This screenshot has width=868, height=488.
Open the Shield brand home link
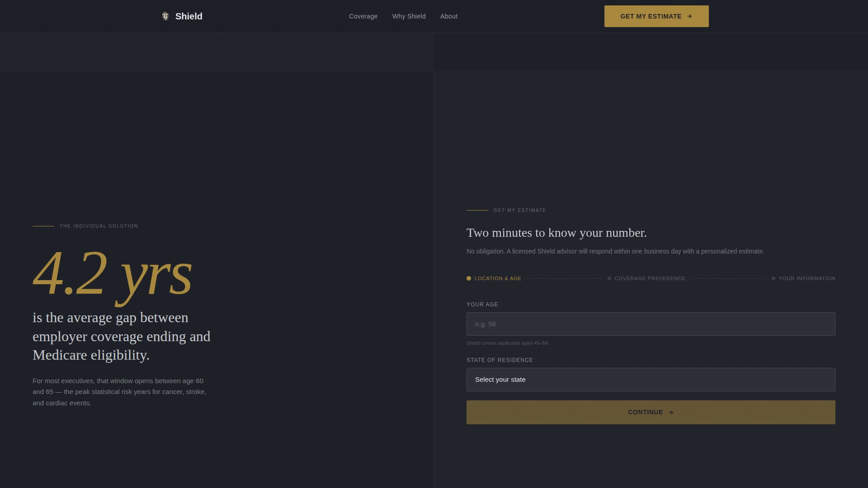click(182, 16)
